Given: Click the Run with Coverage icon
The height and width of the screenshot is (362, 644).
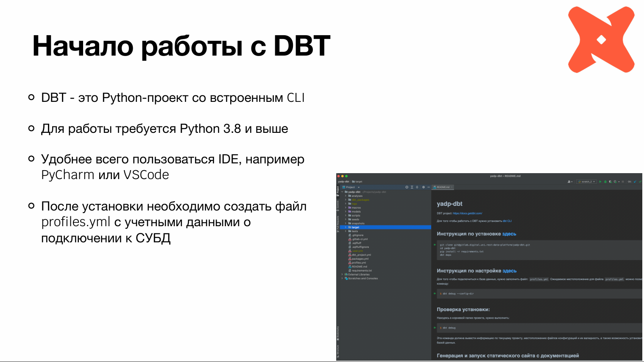Looking at the screenshot, I should pyautogui.click(x=610, y=182).
